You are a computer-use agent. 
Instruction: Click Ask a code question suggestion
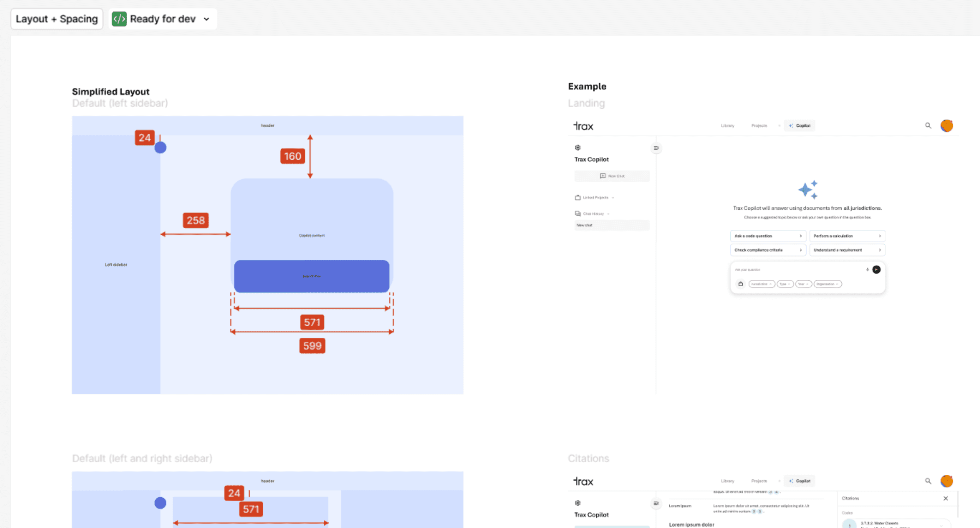pyautogui.click(x=767, y=236)
